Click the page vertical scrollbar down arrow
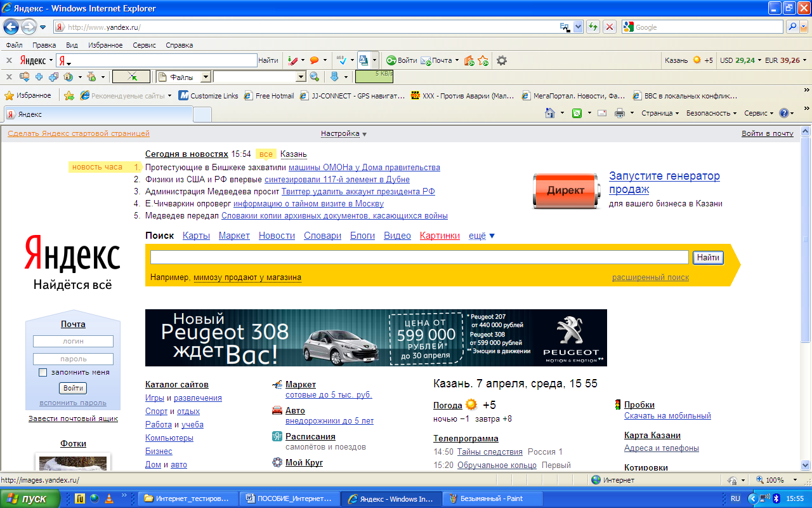812x508 pixels. [x=806, y=465]
